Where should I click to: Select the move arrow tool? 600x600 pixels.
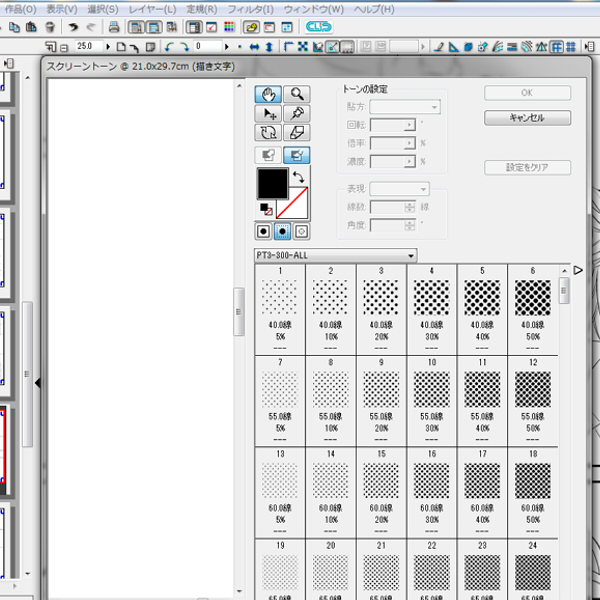pos(268,114)
